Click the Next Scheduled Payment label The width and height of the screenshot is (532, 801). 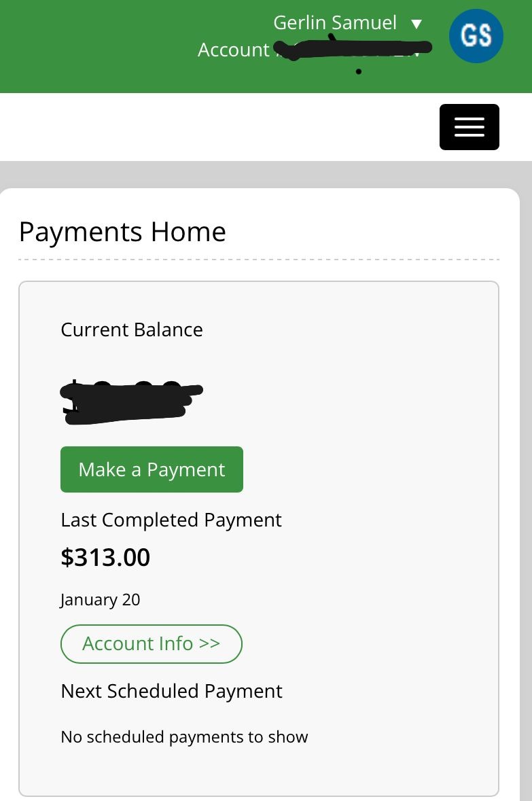171,692
